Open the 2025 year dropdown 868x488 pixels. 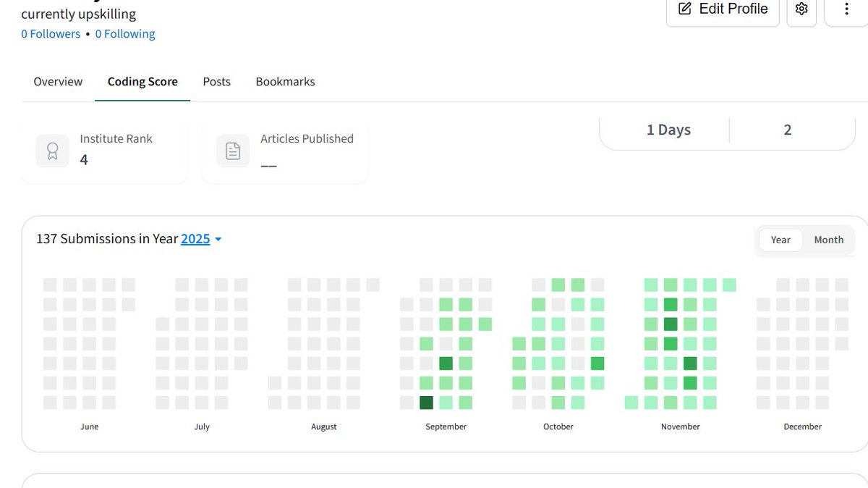(x=201, y=239)
